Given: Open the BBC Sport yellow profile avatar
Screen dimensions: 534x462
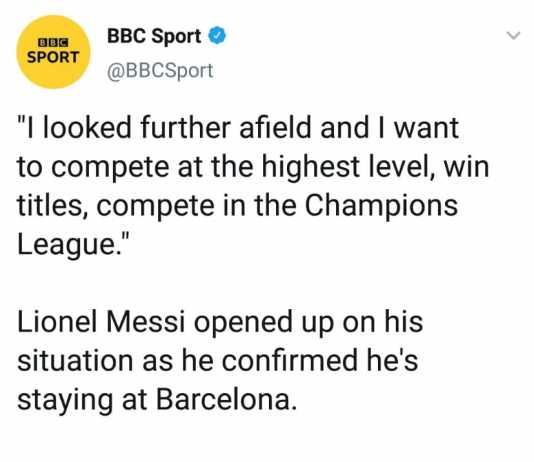Looking at the screenshot, I should (x=53, y=52).
